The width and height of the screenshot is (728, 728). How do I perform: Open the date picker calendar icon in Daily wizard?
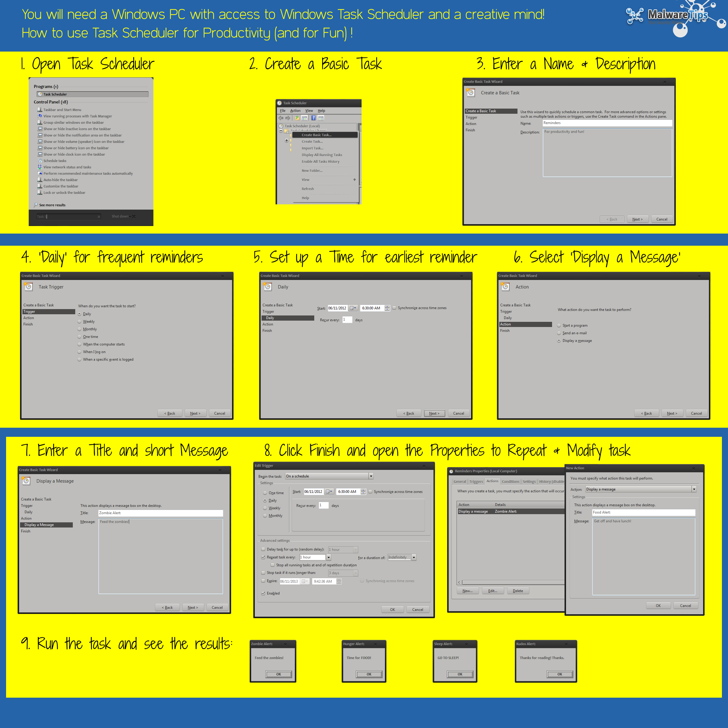[x=353, y=308]
